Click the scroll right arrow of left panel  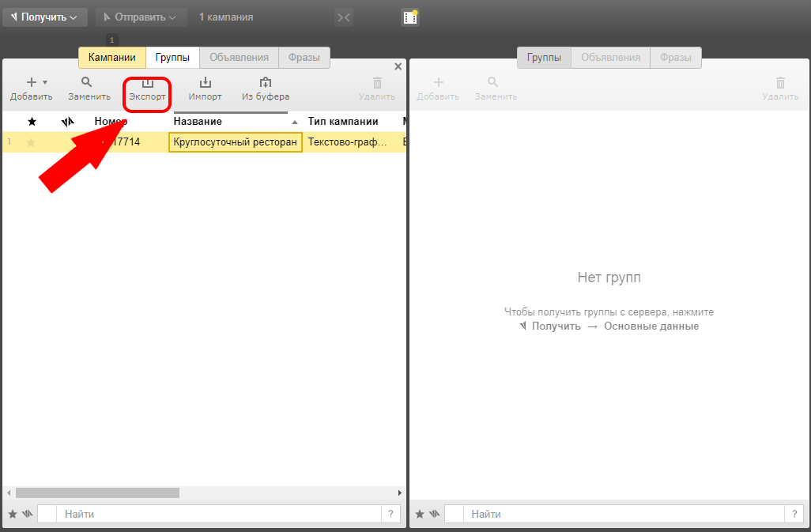[399, 492]
